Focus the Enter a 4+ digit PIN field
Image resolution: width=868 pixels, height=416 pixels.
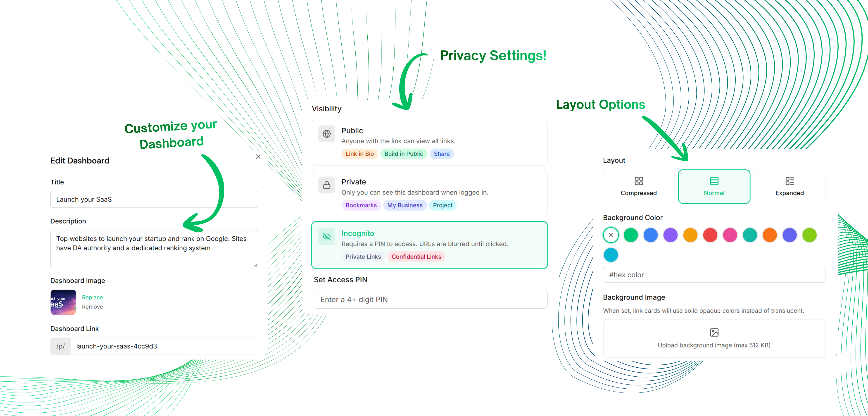coord(430,300)
